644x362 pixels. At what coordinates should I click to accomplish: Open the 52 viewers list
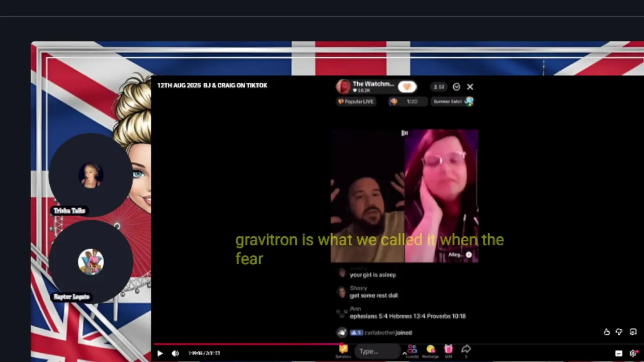[x=439, y=87]
